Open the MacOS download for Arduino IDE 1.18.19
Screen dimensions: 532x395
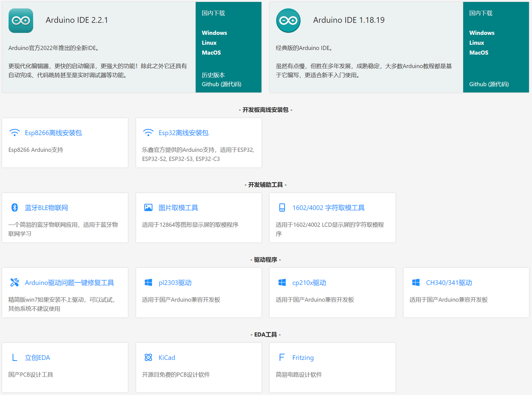click(x=479, y=52)
